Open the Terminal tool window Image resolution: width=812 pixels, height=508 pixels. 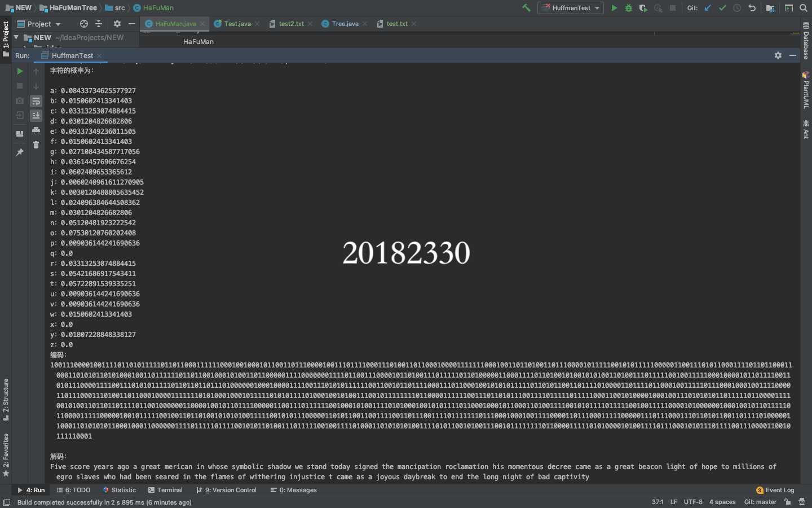pos(165,490)
